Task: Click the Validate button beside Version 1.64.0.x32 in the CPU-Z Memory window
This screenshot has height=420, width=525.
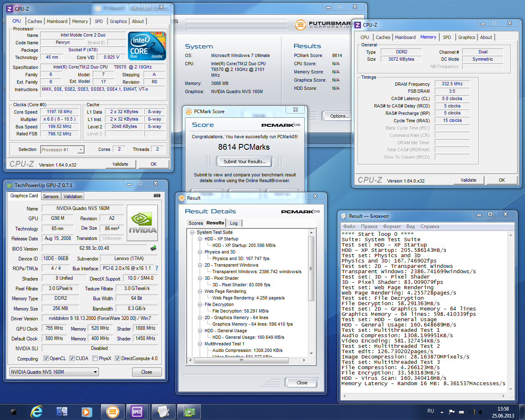Action: pos(468,180)
